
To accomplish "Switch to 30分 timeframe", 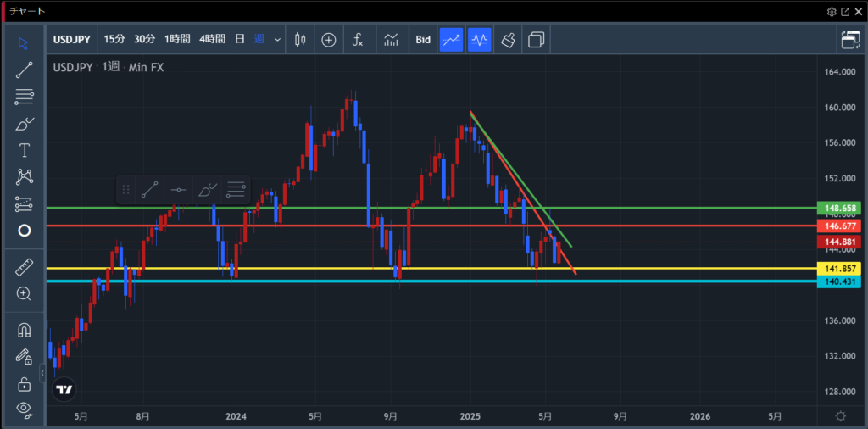I will [144, 39].
